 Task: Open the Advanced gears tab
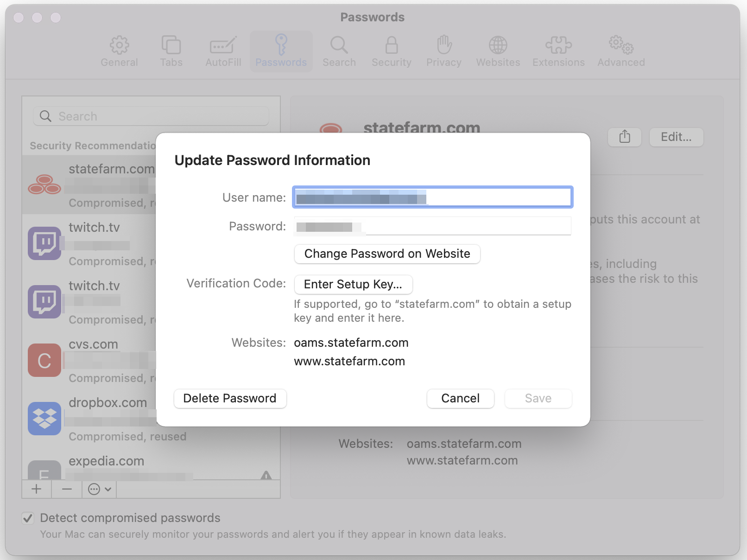pyautogui.click(x=621, y=51)
